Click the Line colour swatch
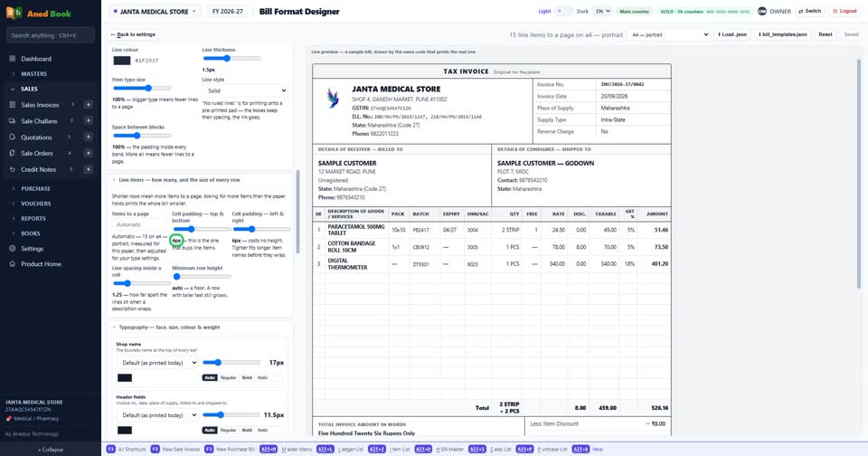The height and width of the screenshot is (456, 868). [x=122, y=61]
